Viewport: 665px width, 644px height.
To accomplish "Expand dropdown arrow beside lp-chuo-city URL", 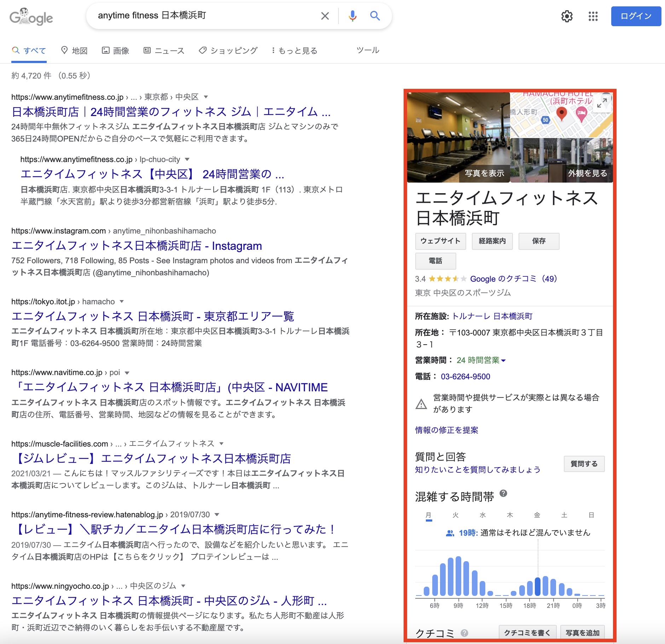I will (187, 159).
